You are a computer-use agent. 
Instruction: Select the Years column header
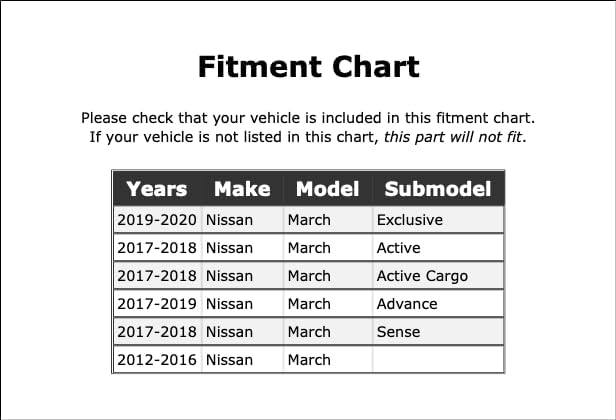coord(157,189)
